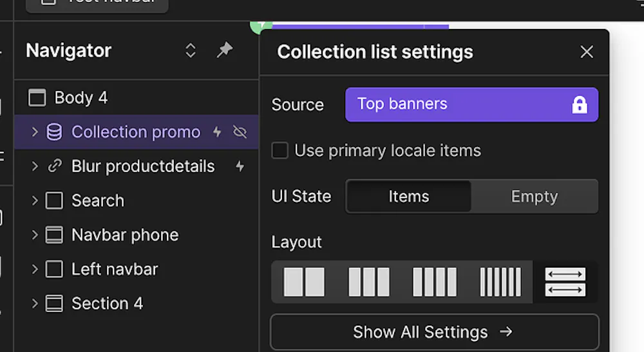This screenshot has width=644, height=352.
Task: Select Body 4 in Navigator
Action: (137, 98)
